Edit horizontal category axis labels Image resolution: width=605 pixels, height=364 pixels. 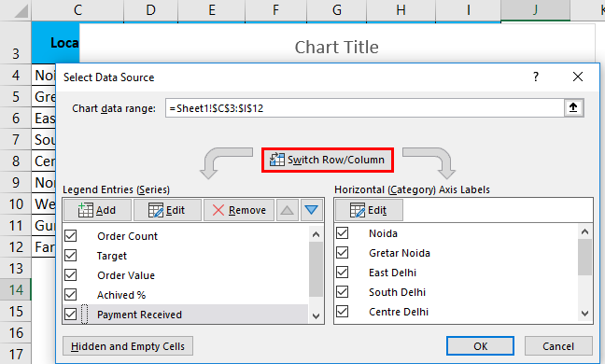click(369, 210)
